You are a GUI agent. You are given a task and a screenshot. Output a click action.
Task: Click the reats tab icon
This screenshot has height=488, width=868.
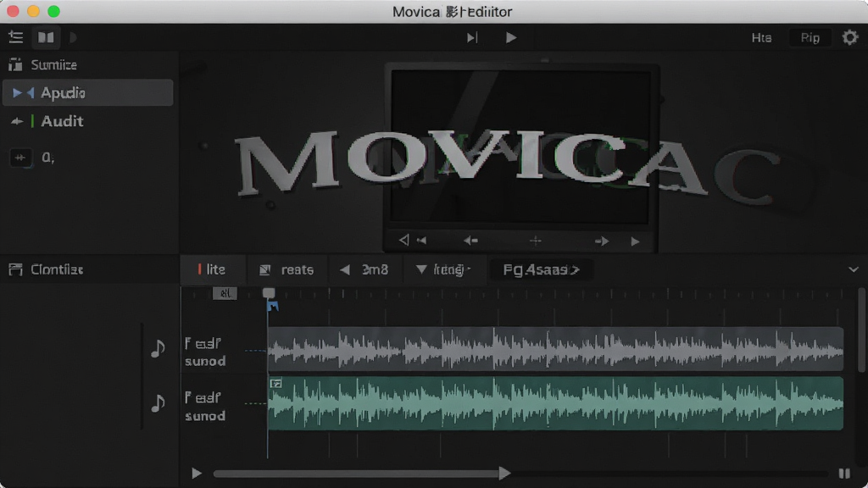(264, 270)
